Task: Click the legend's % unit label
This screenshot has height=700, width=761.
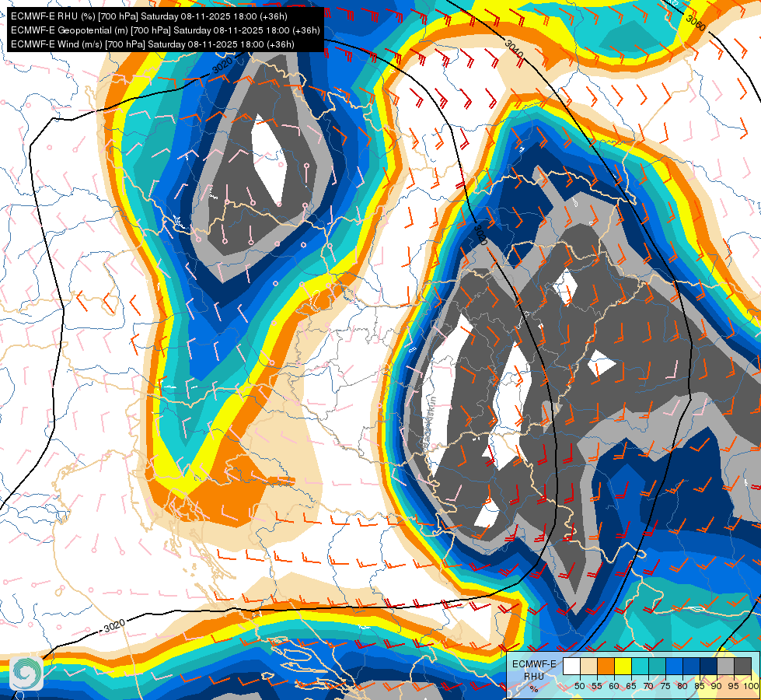Action: tap(534, 689)
